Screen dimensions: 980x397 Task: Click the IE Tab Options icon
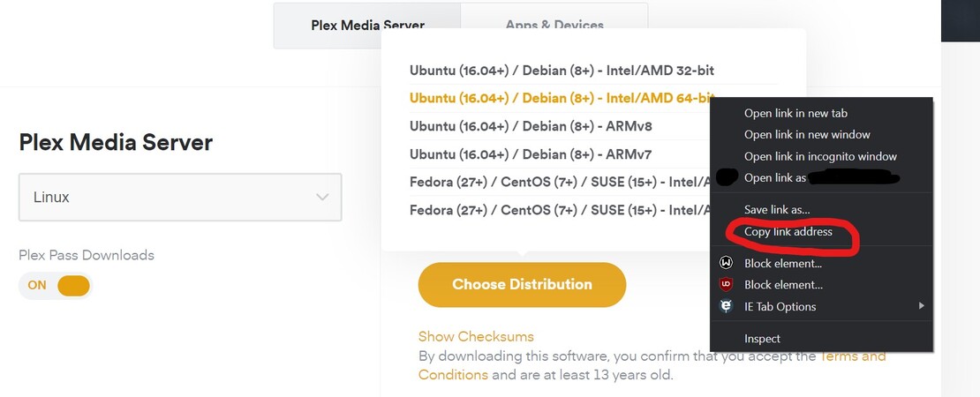click(726, 306)
